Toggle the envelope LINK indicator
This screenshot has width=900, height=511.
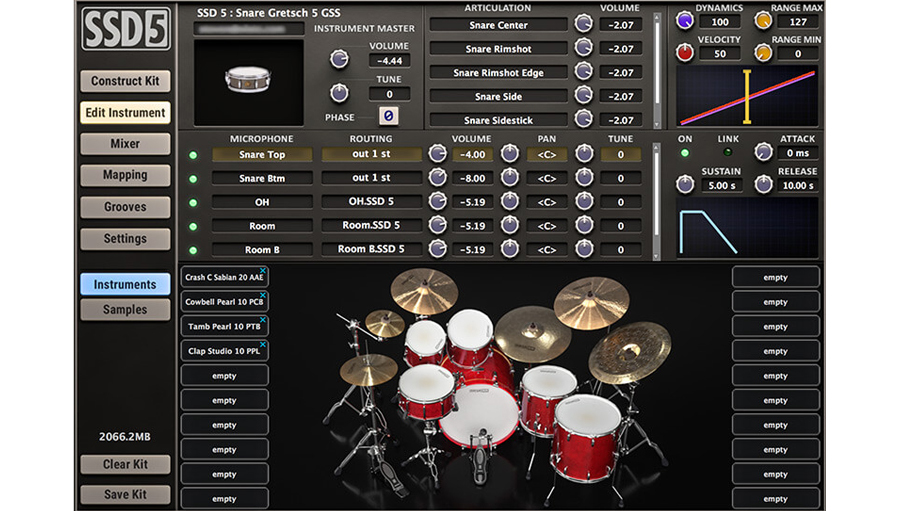pyautogui.click(x=728, y=153)
